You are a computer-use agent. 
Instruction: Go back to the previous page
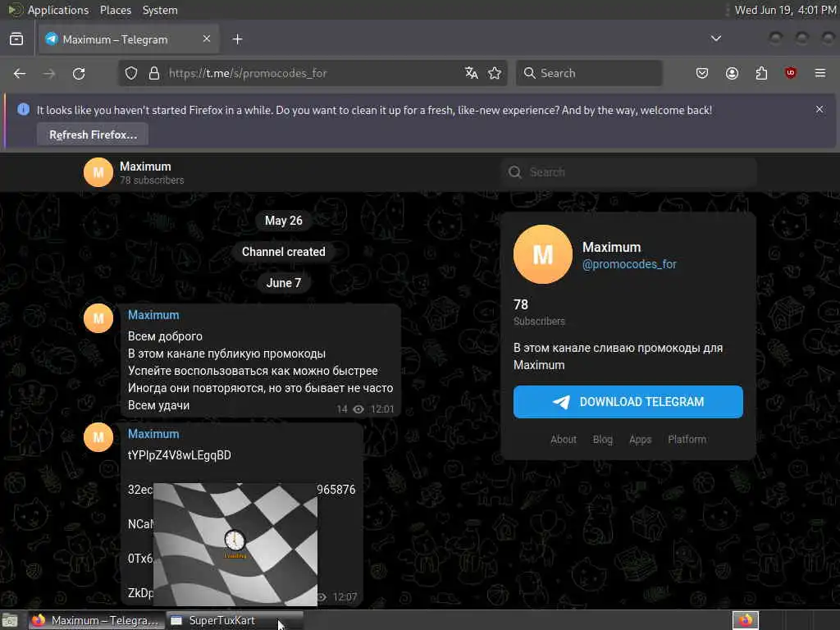(20, 73)
